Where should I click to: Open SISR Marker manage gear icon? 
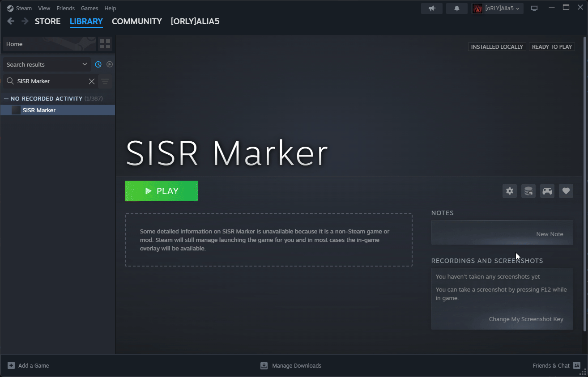[510, 191]
